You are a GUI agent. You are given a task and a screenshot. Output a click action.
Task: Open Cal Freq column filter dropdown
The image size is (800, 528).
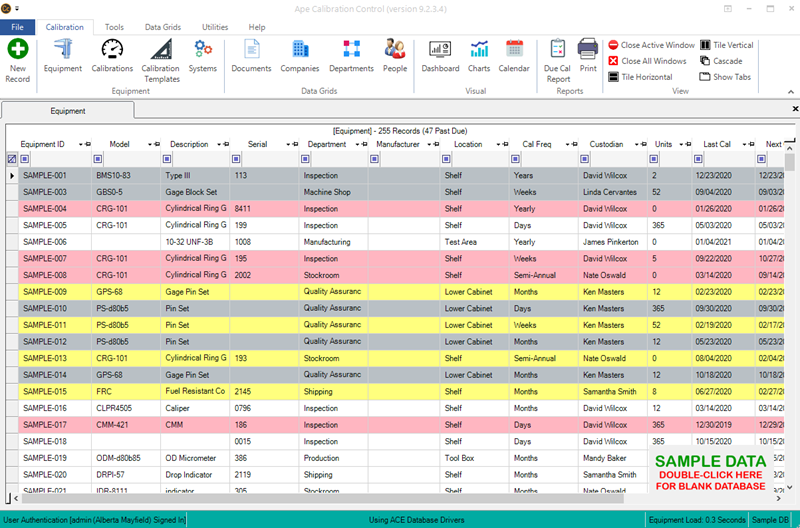tap(567, 145)
